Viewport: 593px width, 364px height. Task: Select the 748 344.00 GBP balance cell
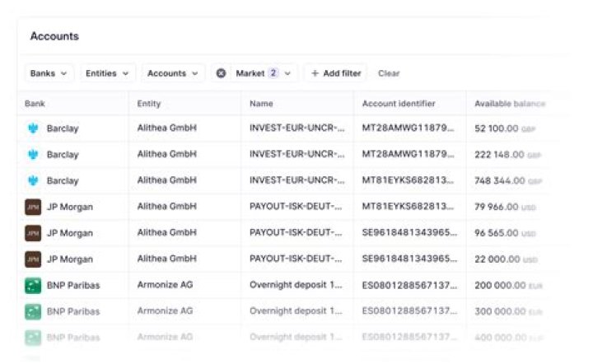(508, 180)
